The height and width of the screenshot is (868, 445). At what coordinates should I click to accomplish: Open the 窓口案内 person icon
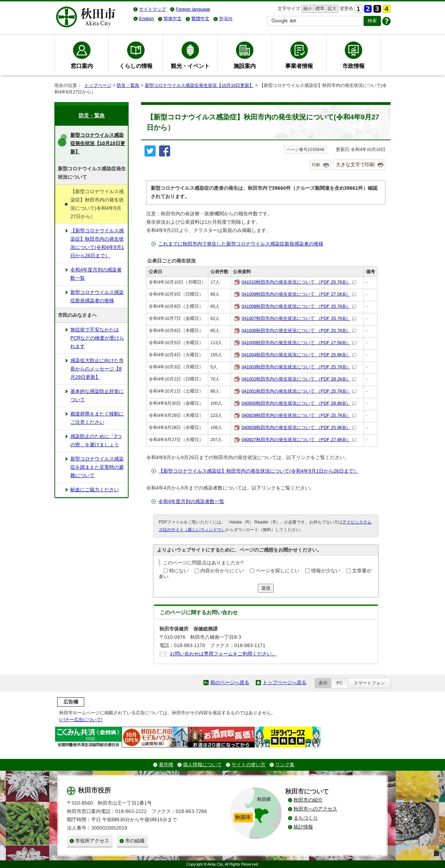(x=82, y=50)
